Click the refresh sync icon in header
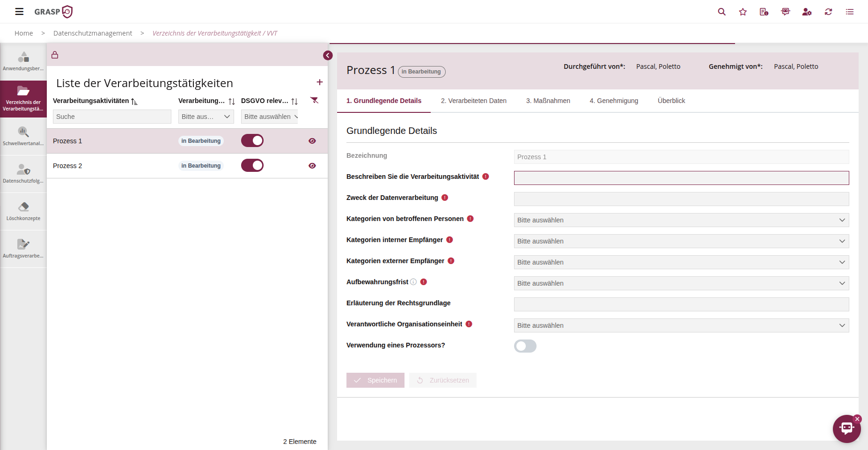The image size is (868, 450). (828, 12)
